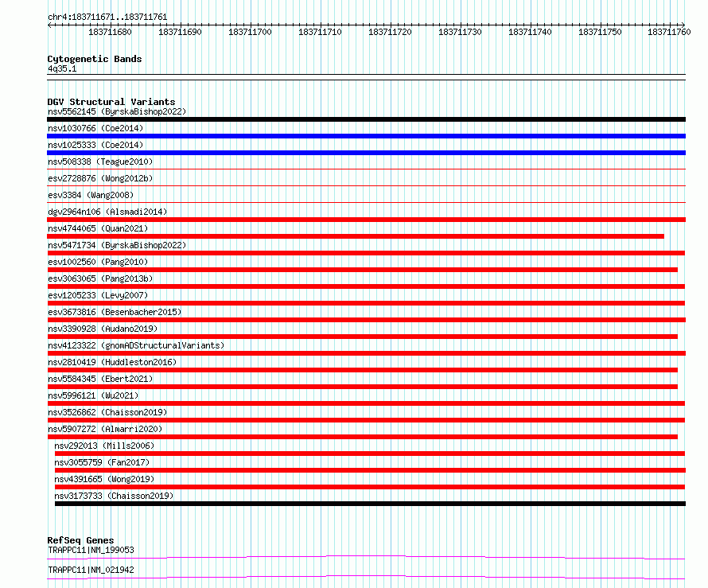
Task: Click the blue bar under nsv1025333
Action: click(x=366, y=153)
